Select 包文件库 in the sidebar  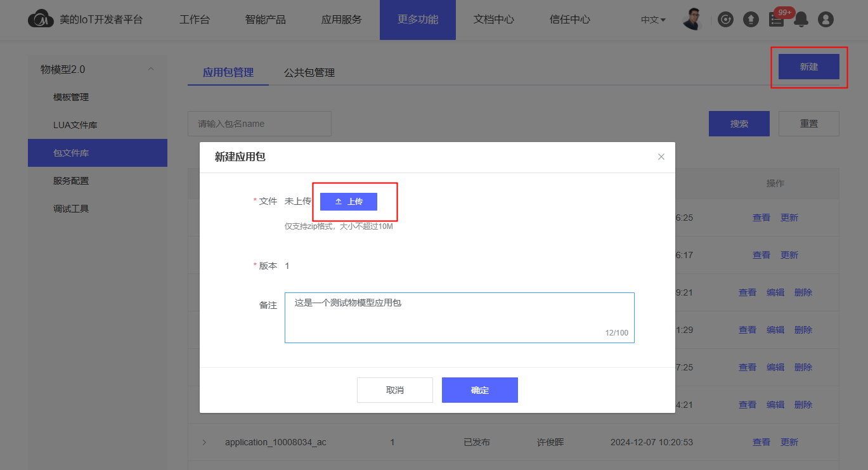point(98,153)
